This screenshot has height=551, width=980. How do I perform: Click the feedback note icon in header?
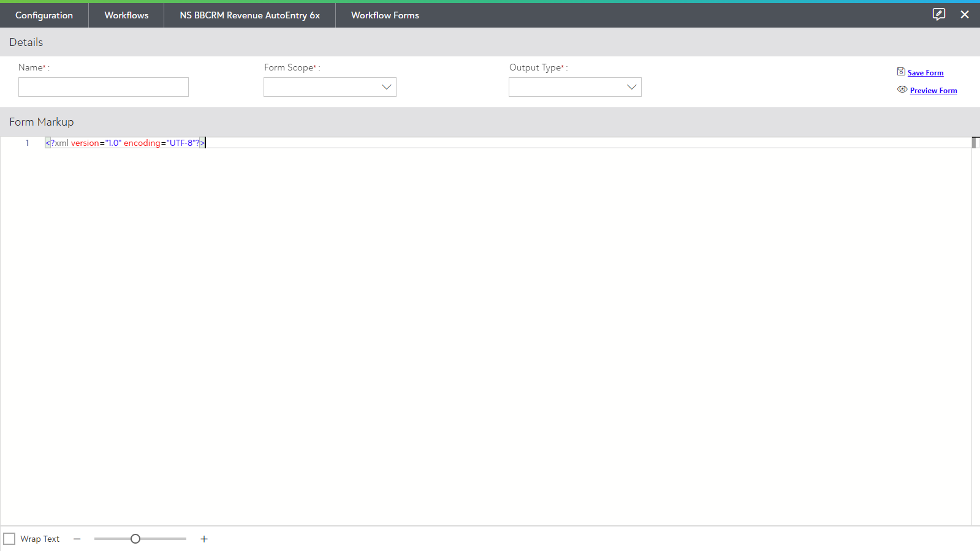pos(938,14)
